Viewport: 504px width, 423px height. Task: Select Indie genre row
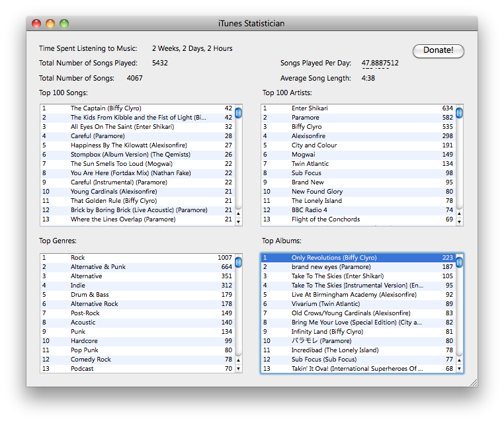tap(138, 286)
